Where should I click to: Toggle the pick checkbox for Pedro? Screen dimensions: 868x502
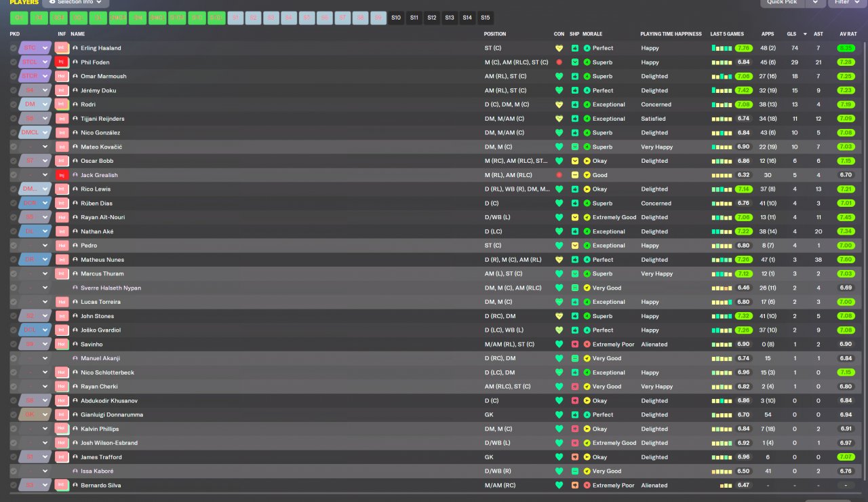point(14,246)
